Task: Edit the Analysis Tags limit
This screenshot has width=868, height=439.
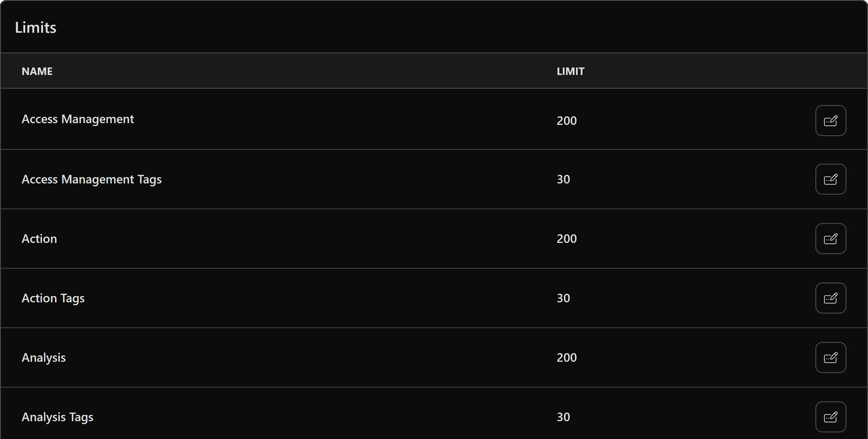Action: (830, 417)
